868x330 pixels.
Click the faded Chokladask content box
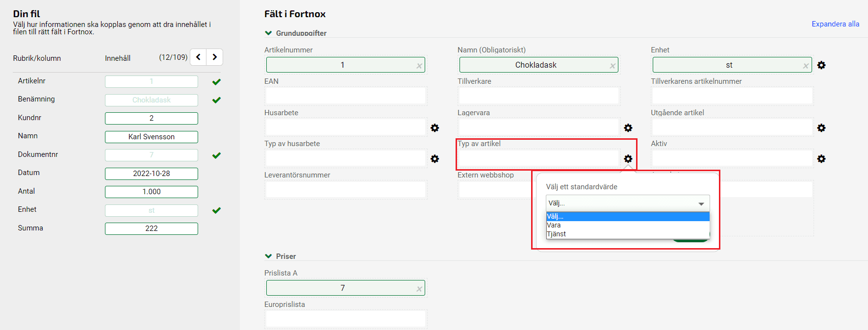152,100
